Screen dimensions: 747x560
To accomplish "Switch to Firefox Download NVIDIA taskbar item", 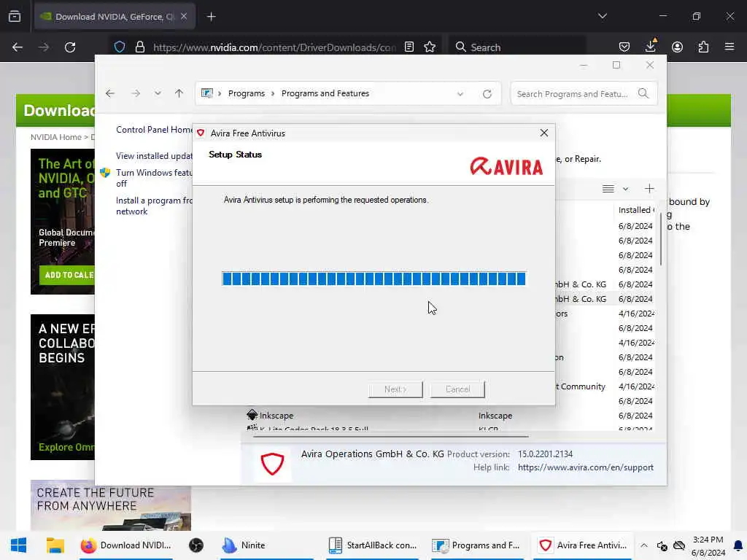I will [125, 545].
